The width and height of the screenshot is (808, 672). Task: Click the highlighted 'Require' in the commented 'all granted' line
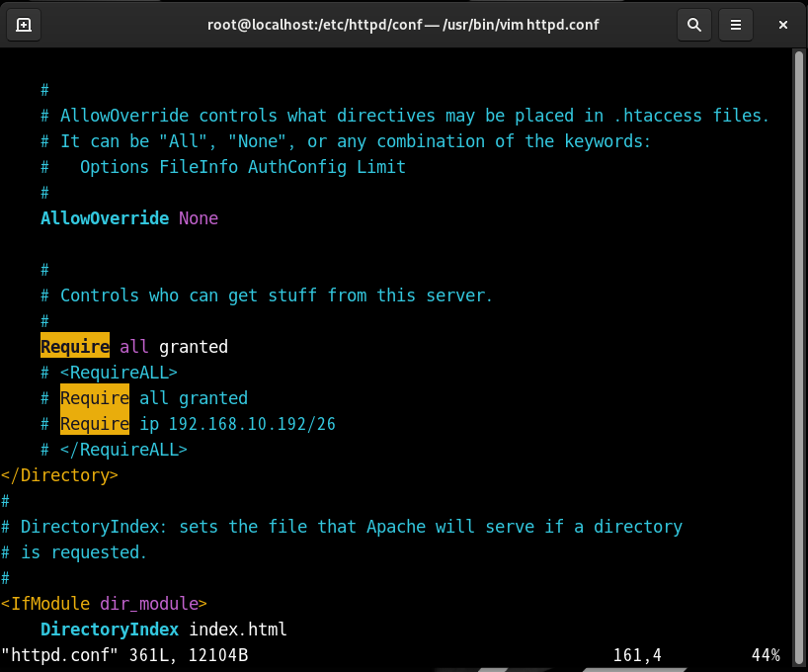click(x=95, y=397)
